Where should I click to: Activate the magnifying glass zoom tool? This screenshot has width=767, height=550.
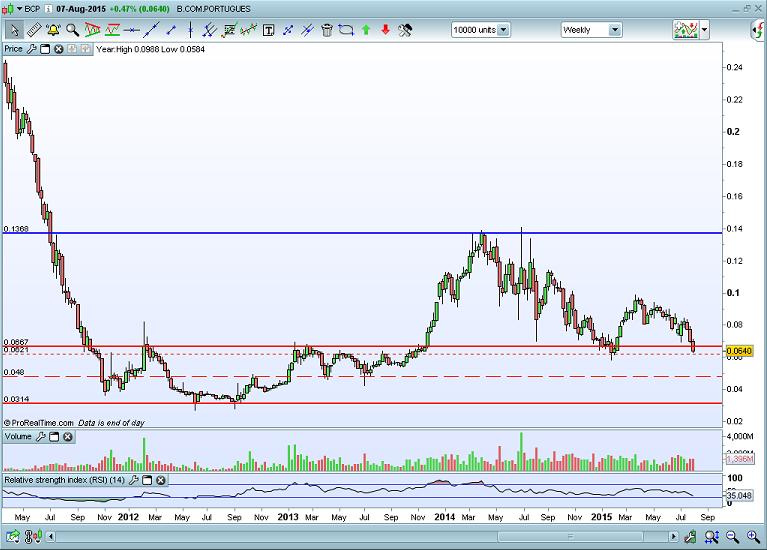(x=72, y=30)
